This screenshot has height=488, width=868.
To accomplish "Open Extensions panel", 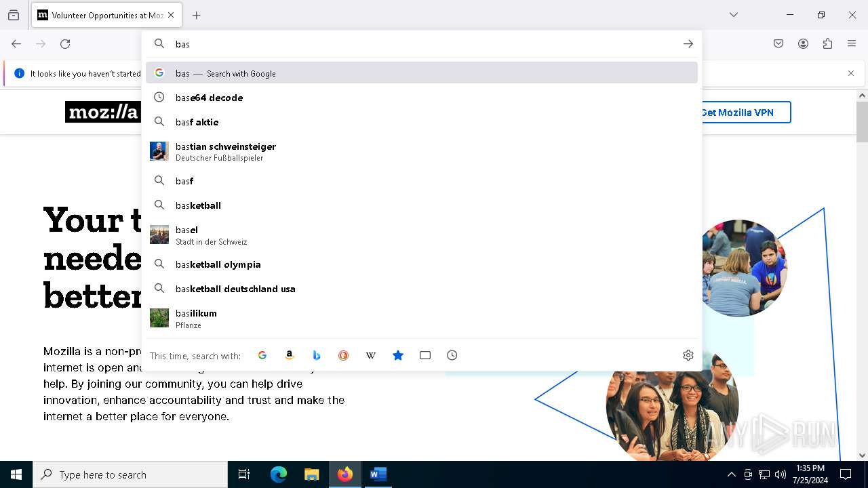I will (x=827, y=44).
